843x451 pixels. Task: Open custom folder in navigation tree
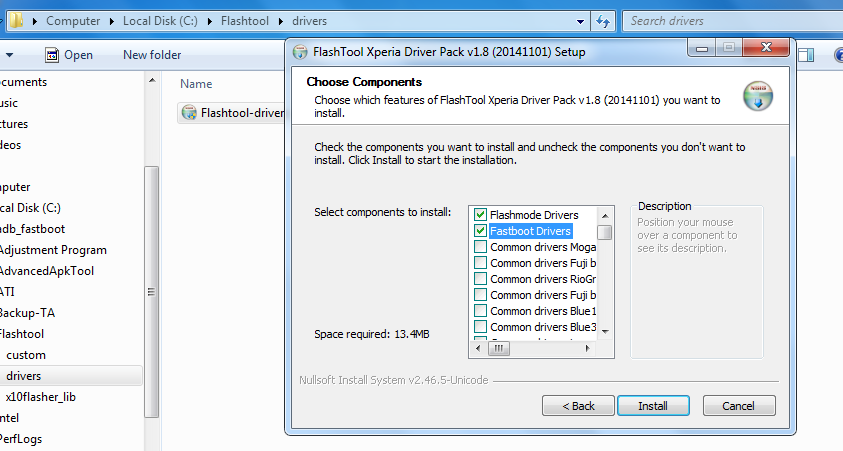pos(26,355)
